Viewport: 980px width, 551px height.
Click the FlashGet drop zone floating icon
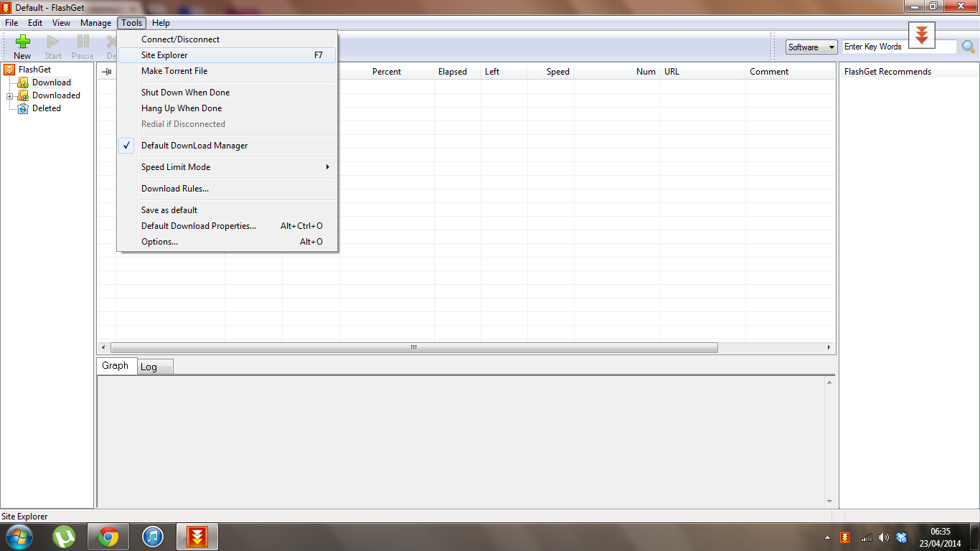coord(922,34)
